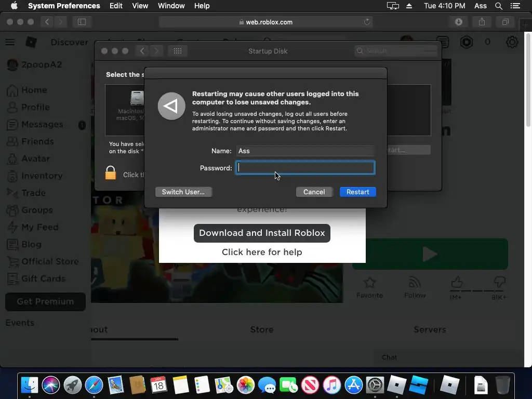Click the Roblox logo icon

[x=31, y=42]
